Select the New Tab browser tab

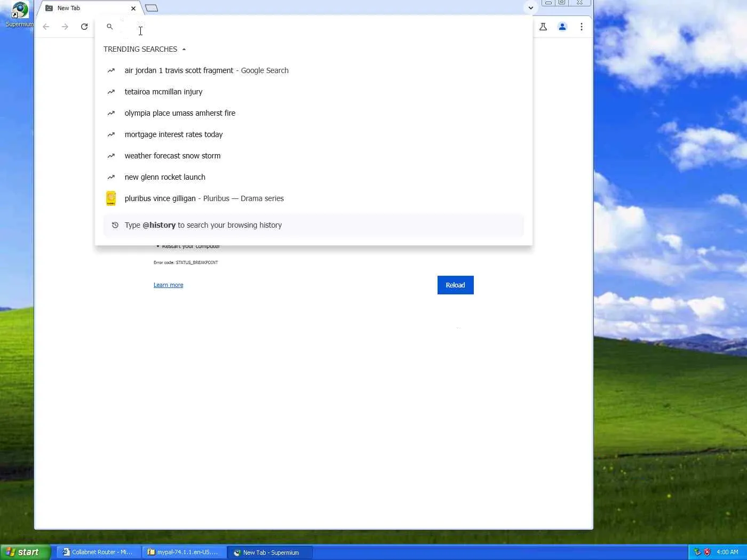pos(90,8)
